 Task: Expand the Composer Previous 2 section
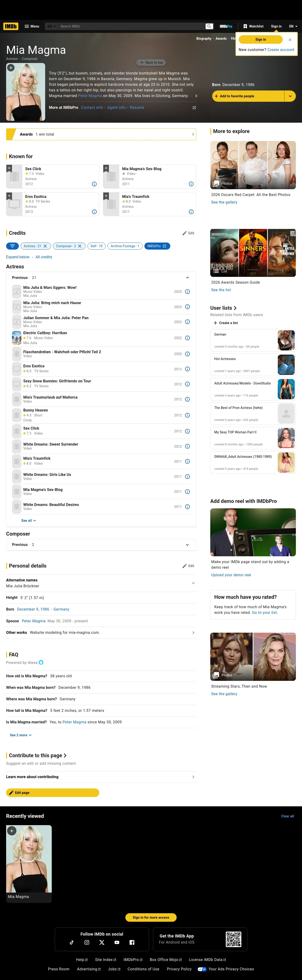[187, 545]
